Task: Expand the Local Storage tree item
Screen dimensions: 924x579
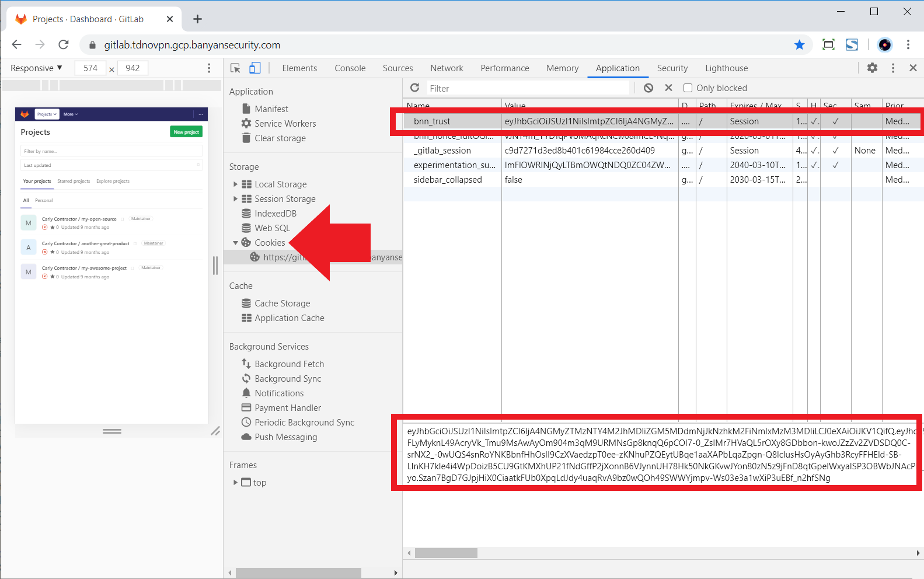Action: click(235, 184)
